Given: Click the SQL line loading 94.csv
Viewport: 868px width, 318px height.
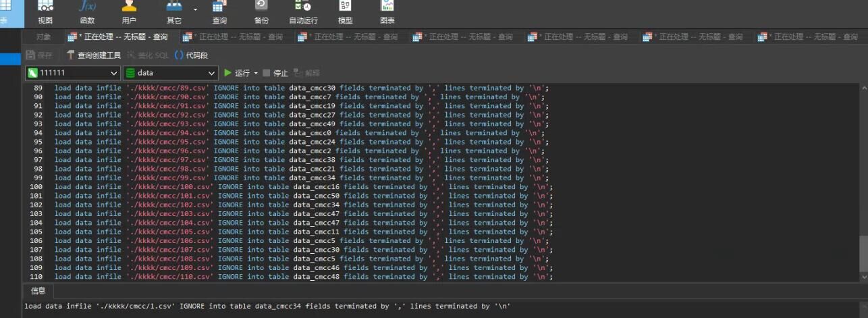Looking at the screenshot, I should tap(300, 133).
